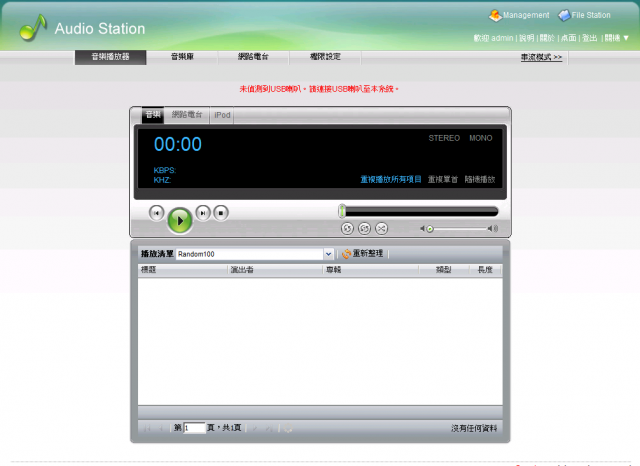Click the pagination refresh icon
The width and height of the screenshot is (640, 466).
[288, 428]
